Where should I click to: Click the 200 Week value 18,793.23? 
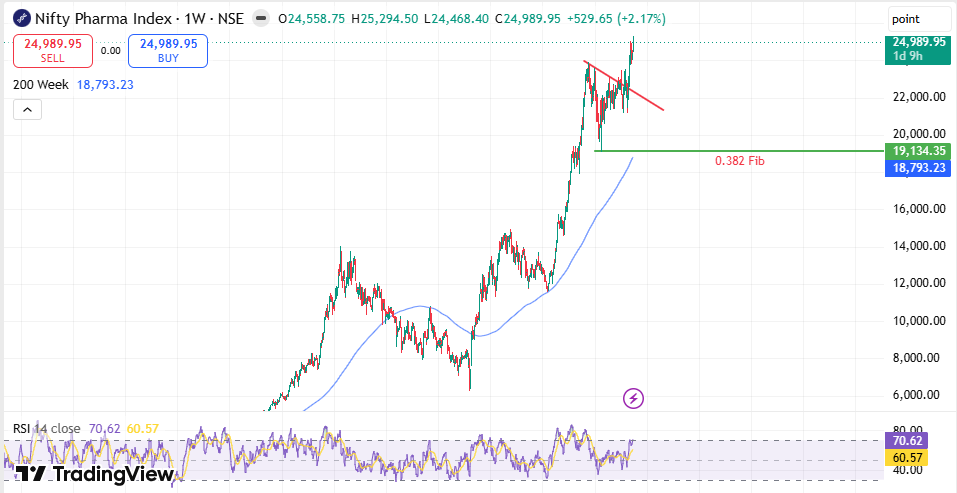(x=105, y=85)
